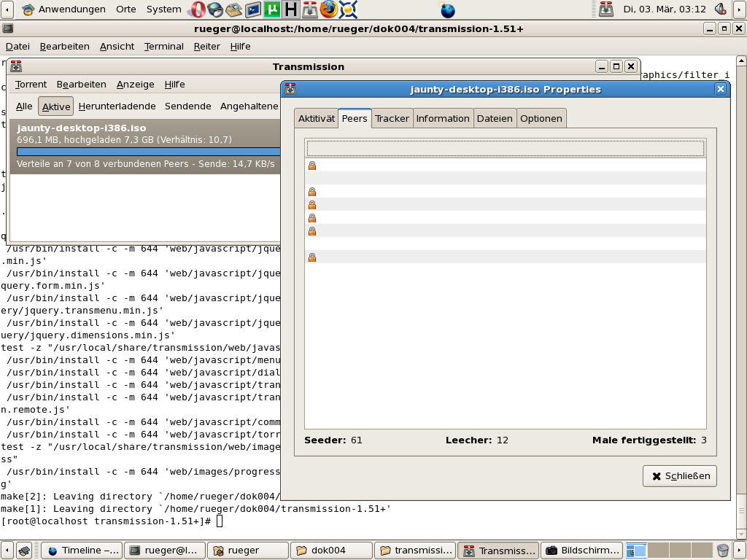Screen dimensions: 747x560
Task: Open the Optionen tab
Action: [541, 119]
